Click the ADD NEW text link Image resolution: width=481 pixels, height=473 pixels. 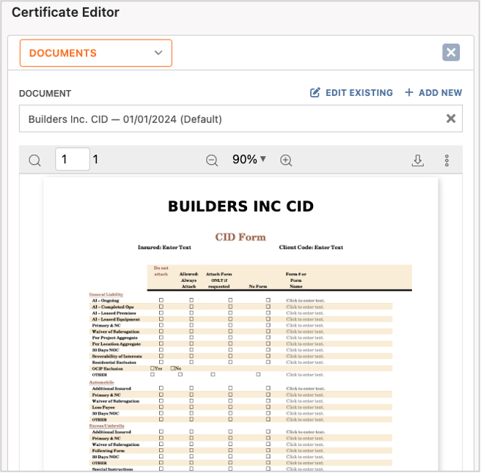440,93
